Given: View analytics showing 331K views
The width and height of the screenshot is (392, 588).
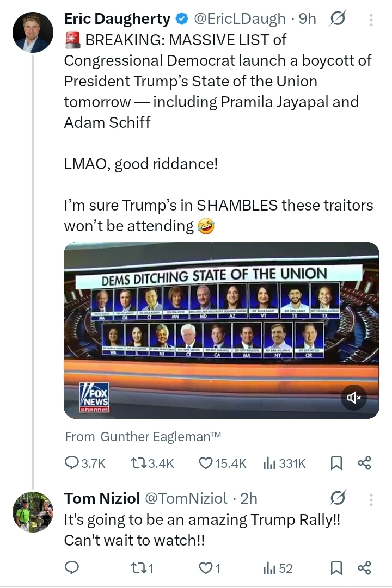Looking at the screenshot, I should point(284,463).
